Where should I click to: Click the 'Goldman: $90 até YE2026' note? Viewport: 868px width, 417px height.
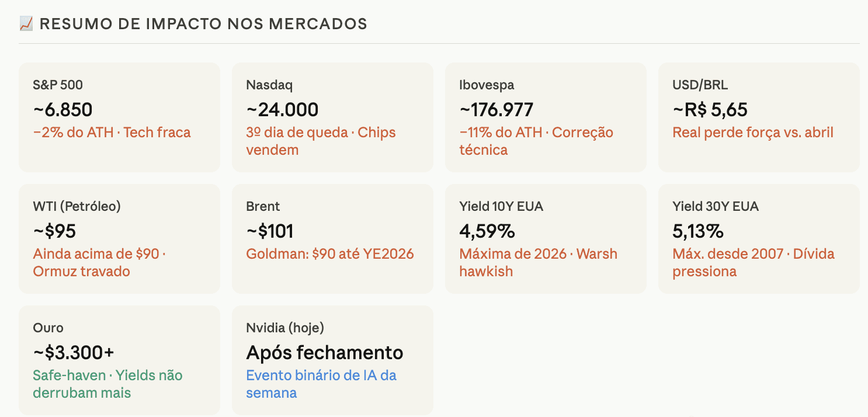(x=330, y=254)
